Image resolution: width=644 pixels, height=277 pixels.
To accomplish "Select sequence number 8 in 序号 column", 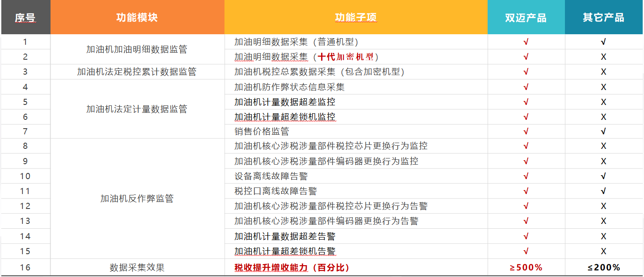I will [25, 146].
